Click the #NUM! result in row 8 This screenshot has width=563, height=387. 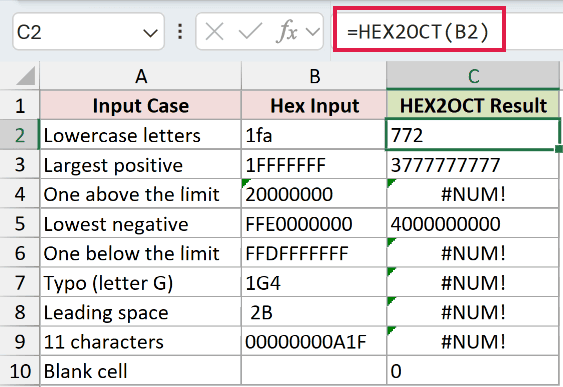(473, 312)
